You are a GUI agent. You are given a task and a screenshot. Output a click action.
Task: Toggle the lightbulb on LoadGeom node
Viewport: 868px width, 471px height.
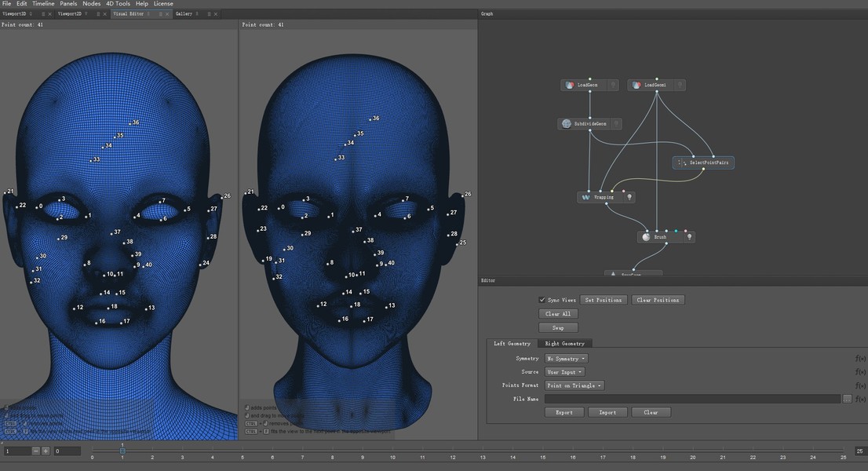[x=613, y=86]
